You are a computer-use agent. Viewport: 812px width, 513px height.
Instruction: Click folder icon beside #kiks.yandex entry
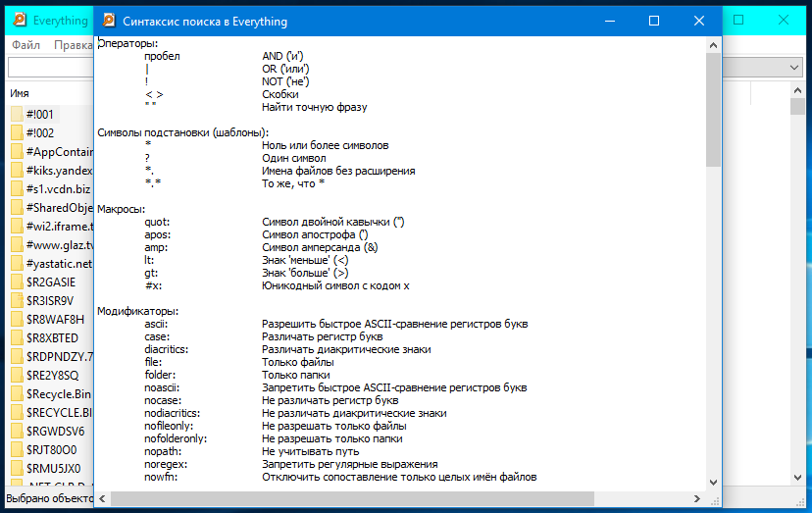(17, 170)
